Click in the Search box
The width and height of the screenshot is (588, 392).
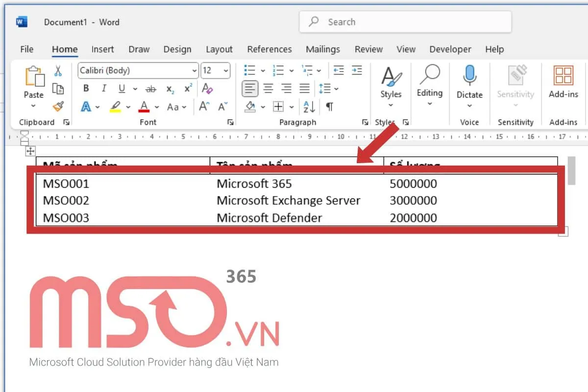405,22
